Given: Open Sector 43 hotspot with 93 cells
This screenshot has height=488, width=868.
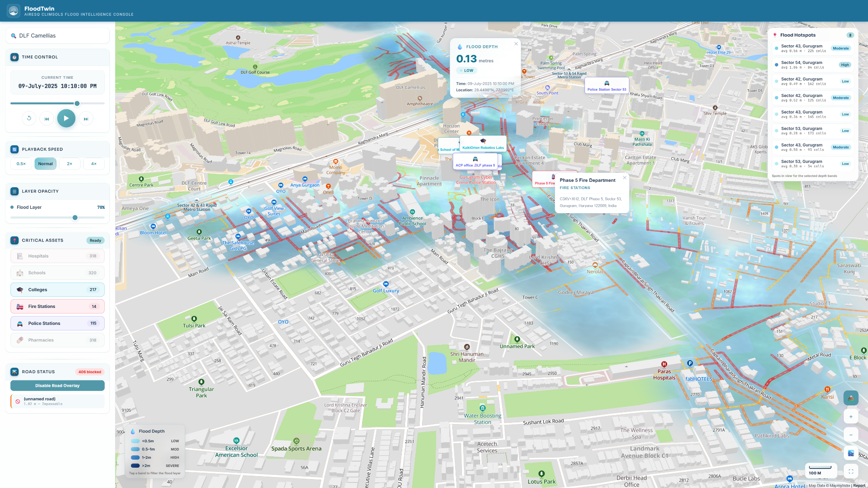Looking at the screenshot, I should (813, 147).
